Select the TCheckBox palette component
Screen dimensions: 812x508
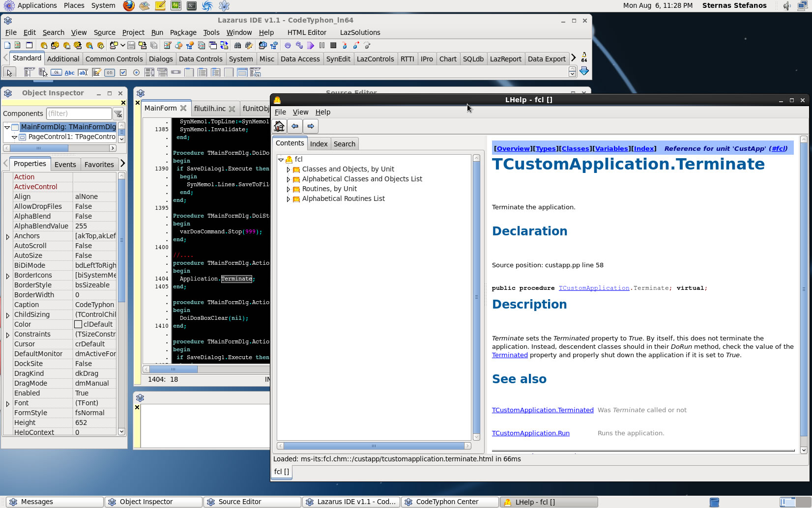[x=123, y=72]
